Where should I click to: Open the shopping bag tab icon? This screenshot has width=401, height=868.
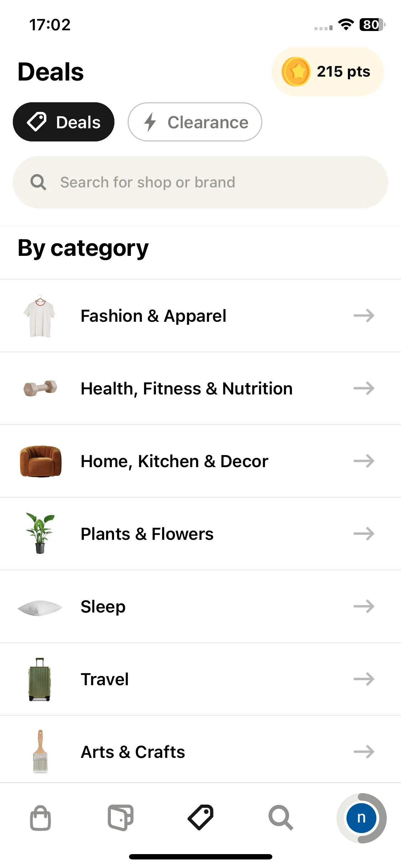[x=40, y=818]
